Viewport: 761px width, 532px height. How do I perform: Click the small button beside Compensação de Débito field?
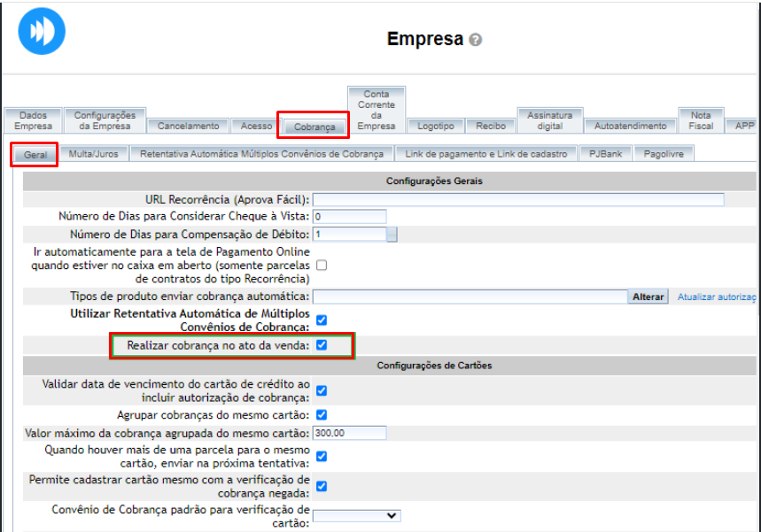point(392,235)
